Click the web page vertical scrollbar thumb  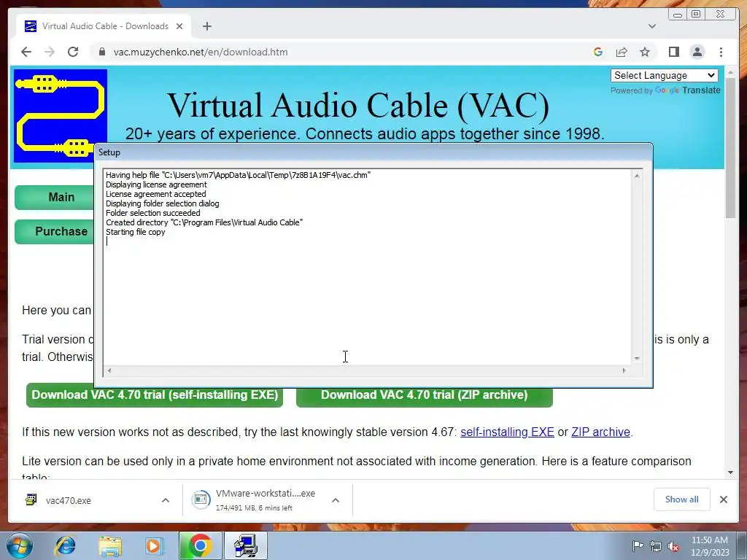[x=731, y=147]
